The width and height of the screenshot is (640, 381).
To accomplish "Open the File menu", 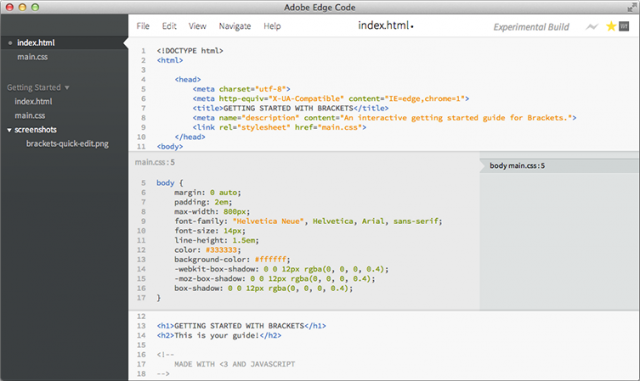I will tap(143, 26).
